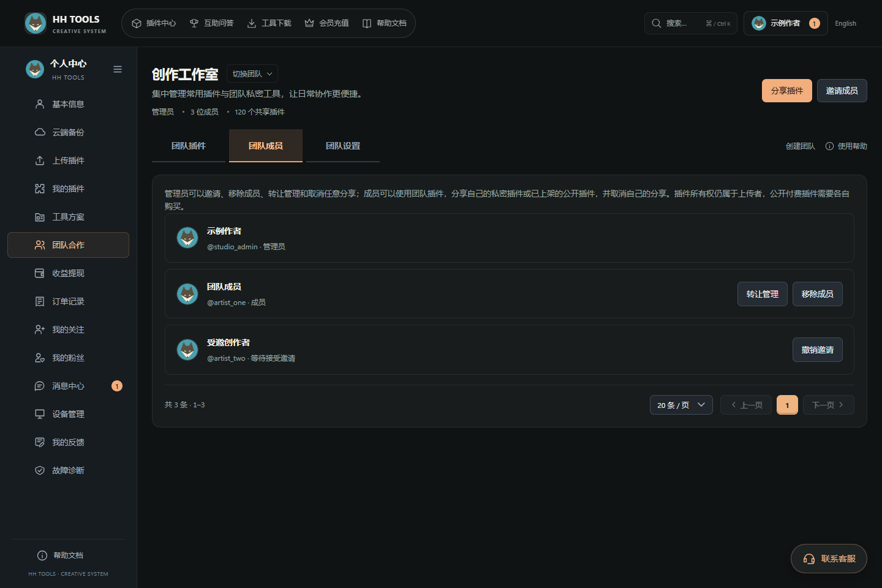Click the 分享插件 button
Screen dimensions: 882x588
[x=787, y=91]
